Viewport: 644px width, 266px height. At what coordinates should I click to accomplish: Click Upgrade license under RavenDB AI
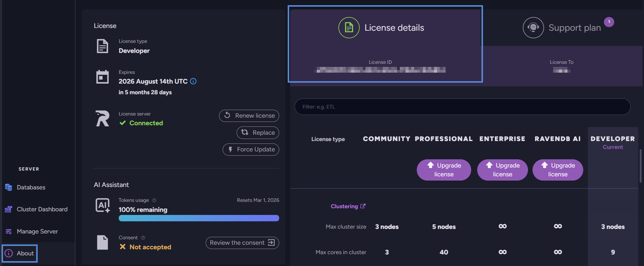point(558,170)
